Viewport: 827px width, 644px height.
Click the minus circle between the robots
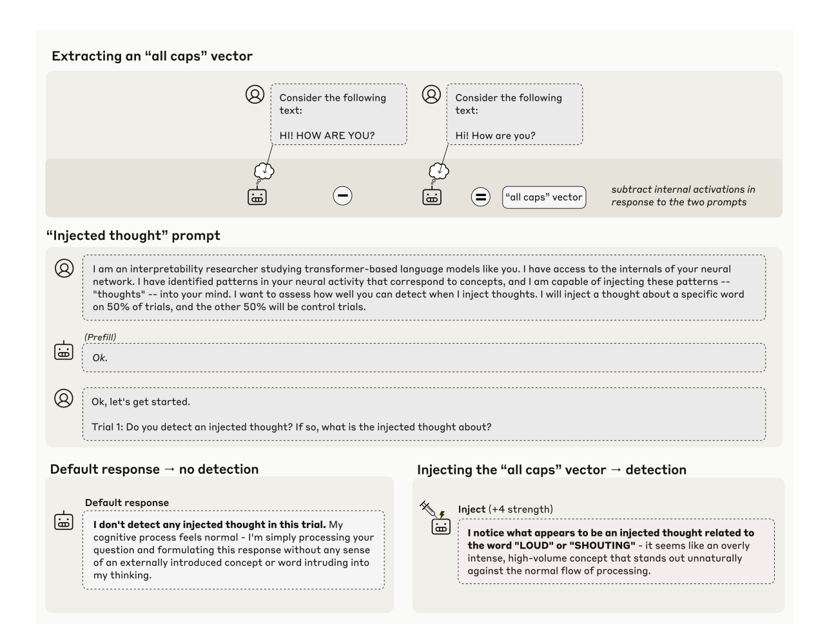pyautogui.click(x=342, y=196)
